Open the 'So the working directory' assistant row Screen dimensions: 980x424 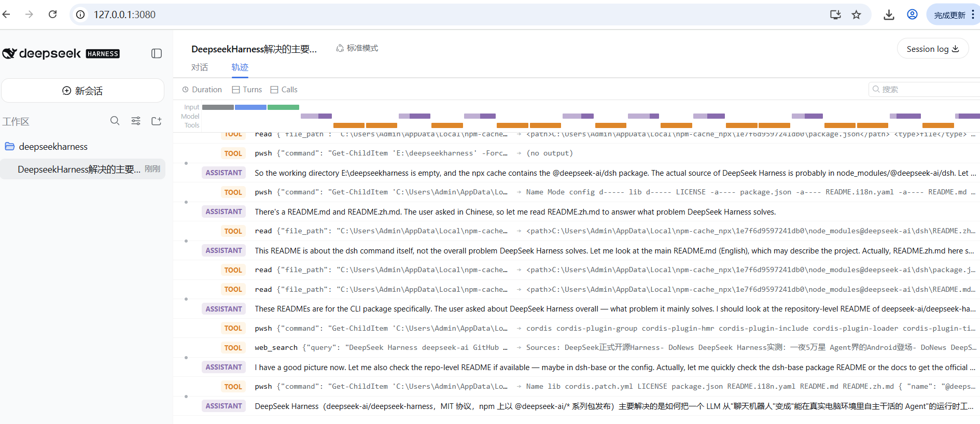point(577,173)
